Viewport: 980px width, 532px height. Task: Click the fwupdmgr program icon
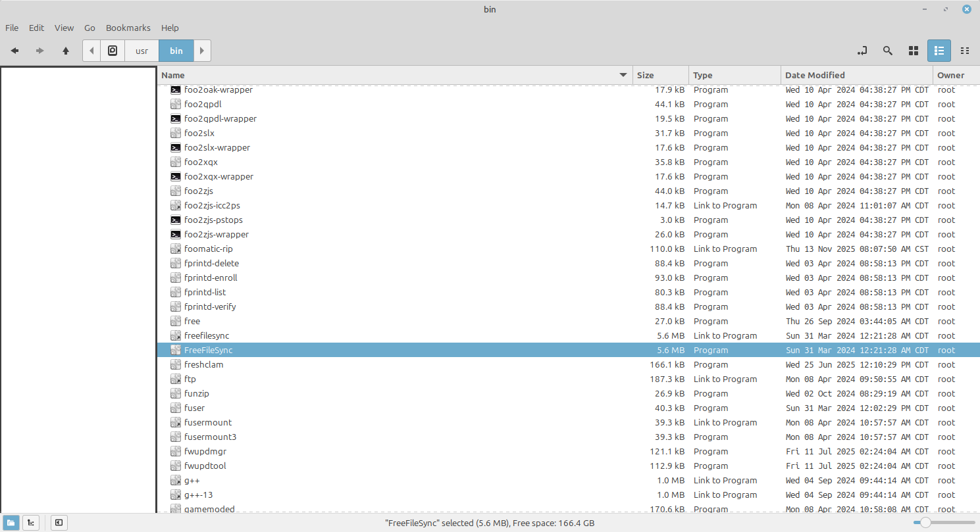click(x=176, y=451)
